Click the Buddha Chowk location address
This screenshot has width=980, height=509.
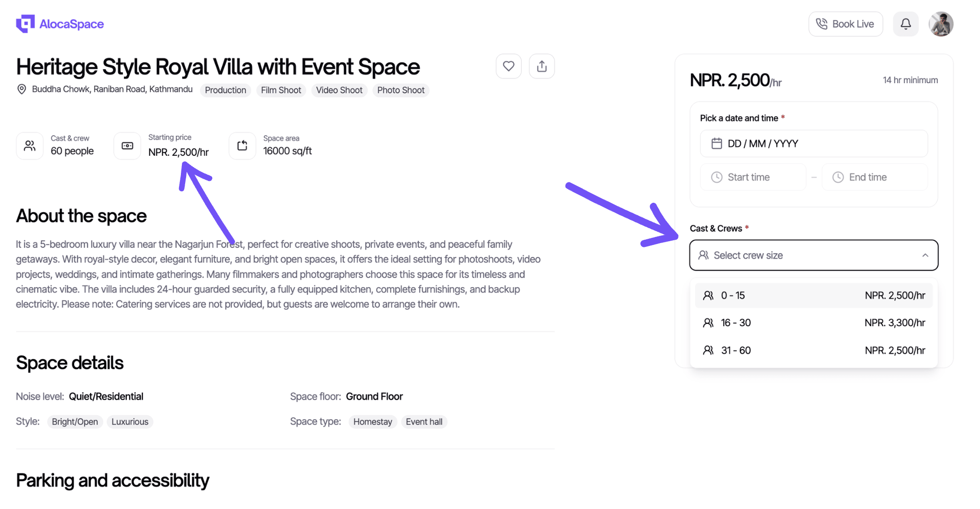(112, 89)
